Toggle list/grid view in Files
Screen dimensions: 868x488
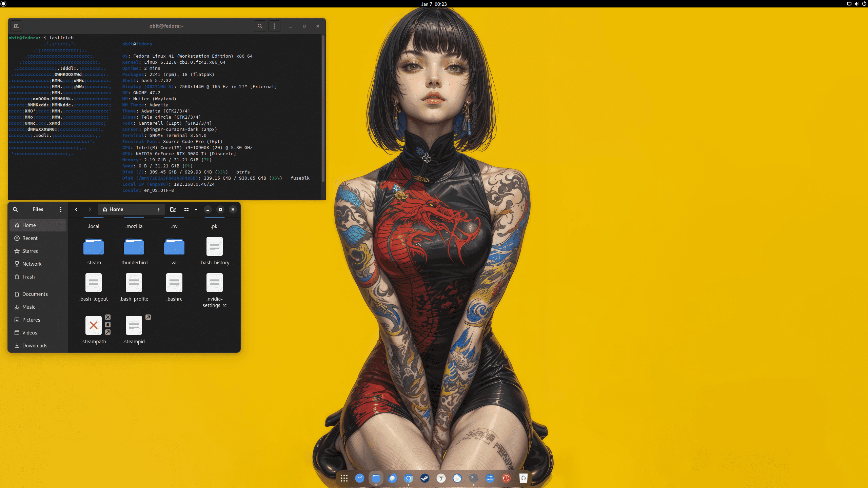click(186, 209)
